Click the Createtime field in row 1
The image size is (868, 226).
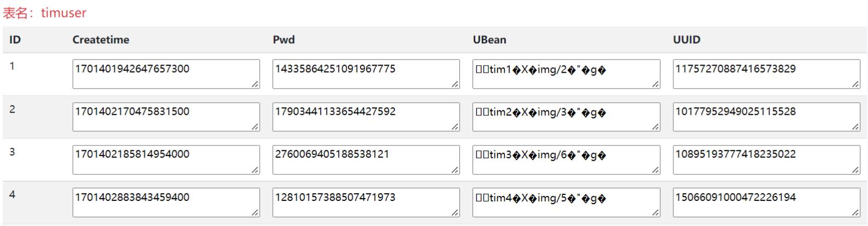(x=166, y=74)
